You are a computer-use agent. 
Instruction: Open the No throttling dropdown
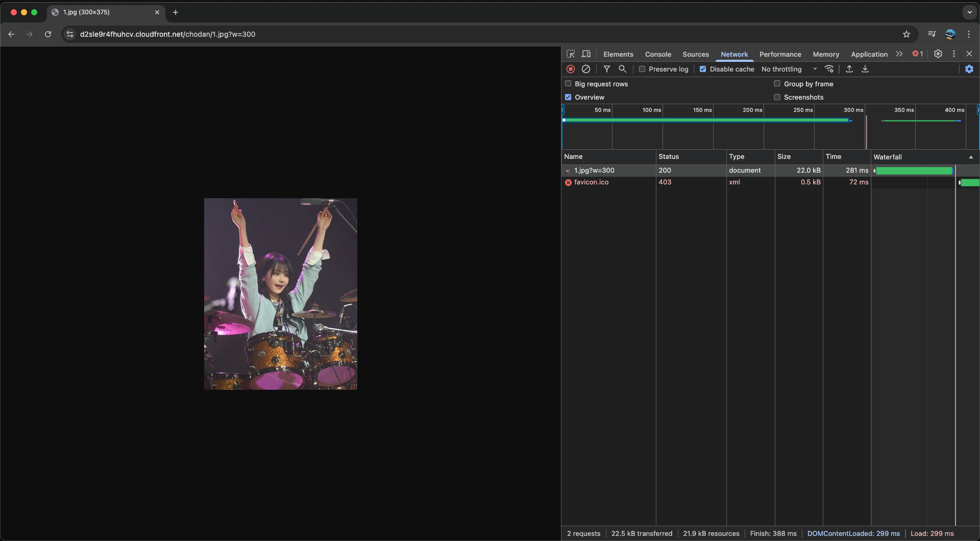click(789, 69)
